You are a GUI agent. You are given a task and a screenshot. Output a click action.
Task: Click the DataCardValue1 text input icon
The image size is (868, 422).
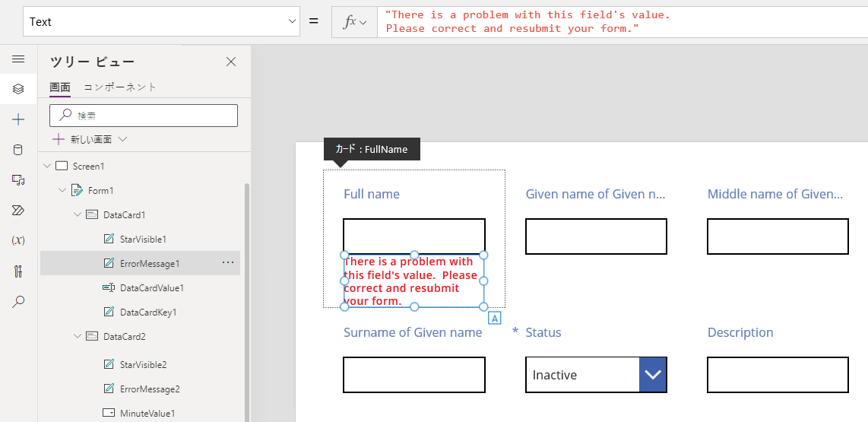tap(109, 288)
